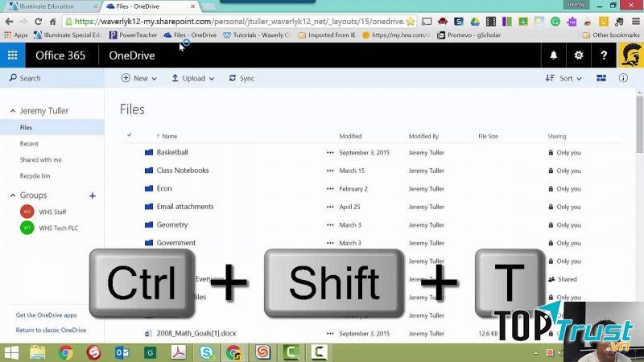Expand the New dropdown menu

pyautogui.click(x=139, y=78)
